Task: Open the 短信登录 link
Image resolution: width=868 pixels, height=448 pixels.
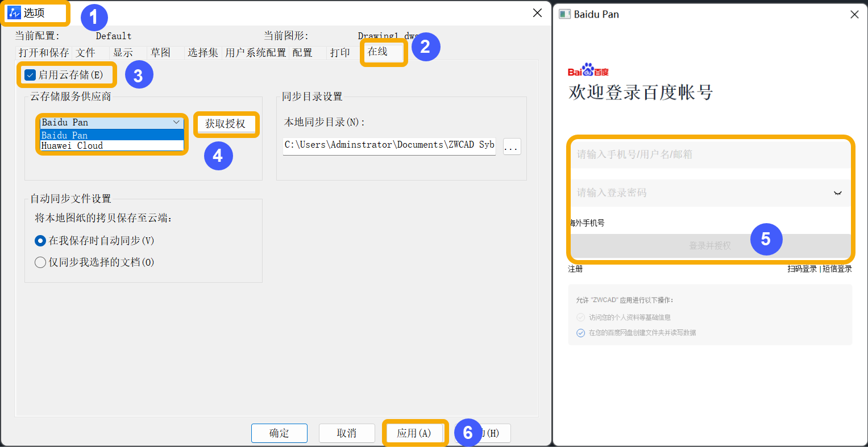Action: (837, 269)
